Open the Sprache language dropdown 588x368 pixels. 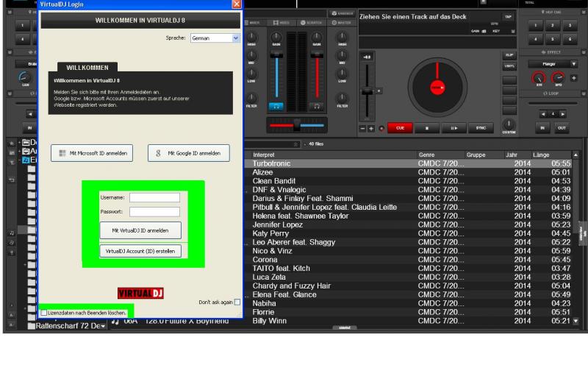[x=215, y=38]
